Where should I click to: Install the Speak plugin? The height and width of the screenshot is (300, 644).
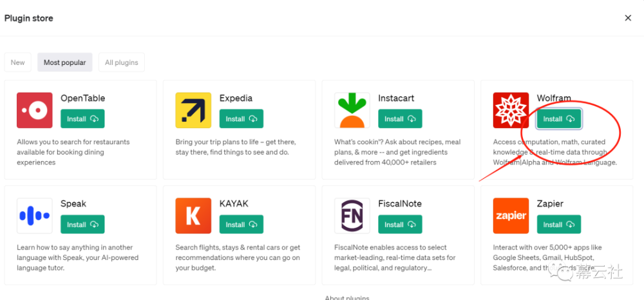click(x=82, y=225)
